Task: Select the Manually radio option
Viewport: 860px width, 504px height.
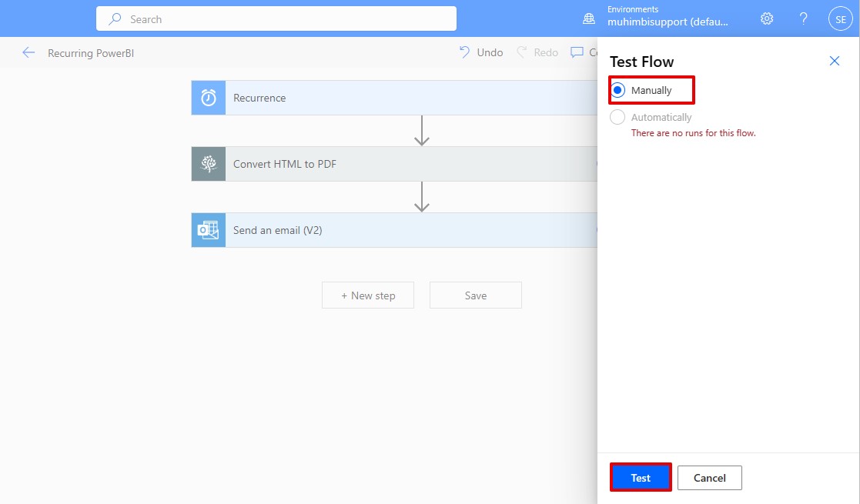Action: coord(617,90)
